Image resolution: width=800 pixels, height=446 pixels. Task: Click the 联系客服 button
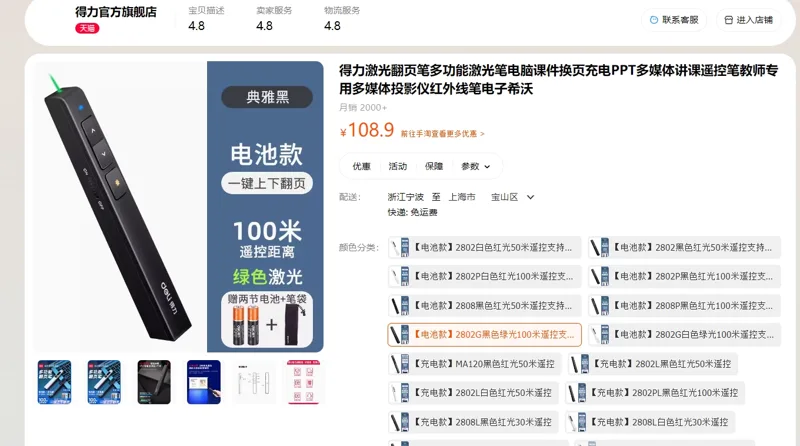tap(674, 20)
